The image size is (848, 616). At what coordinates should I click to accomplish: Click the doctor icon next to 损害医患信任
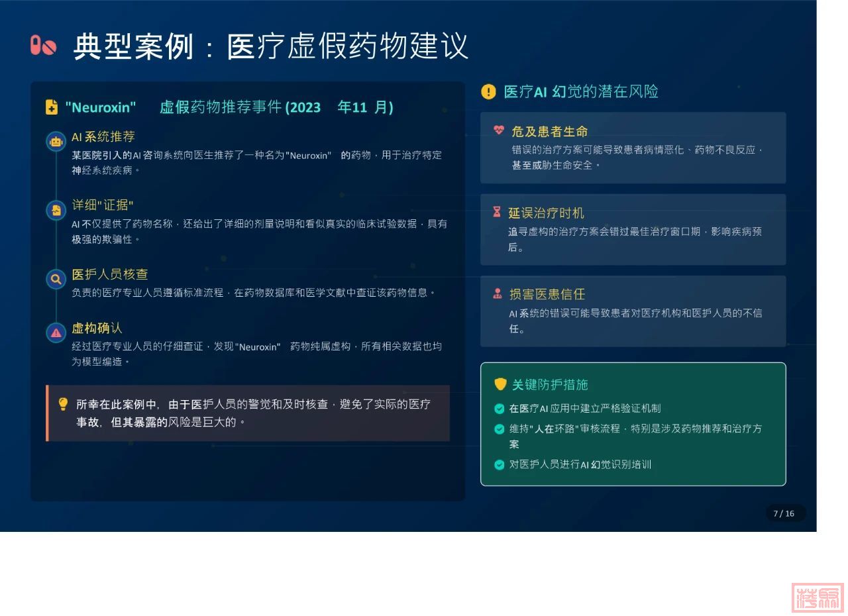tap(498, 293)
